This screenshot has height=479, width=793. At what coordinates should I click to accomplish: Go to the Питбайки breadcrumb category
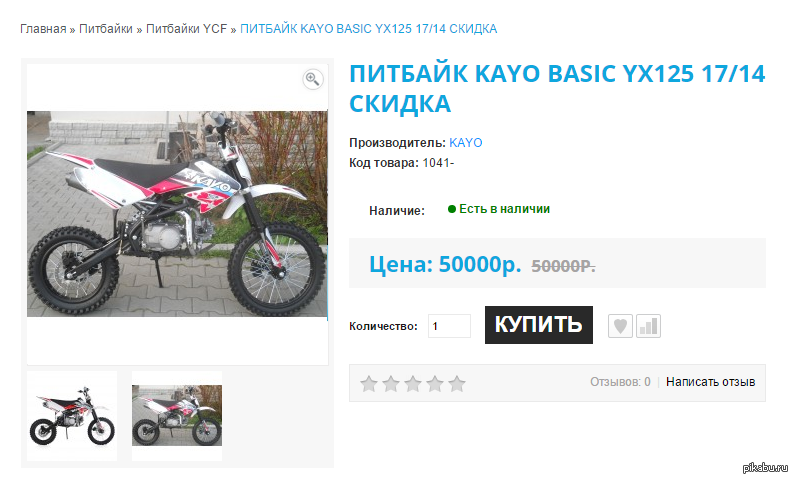tap(106, 29)
